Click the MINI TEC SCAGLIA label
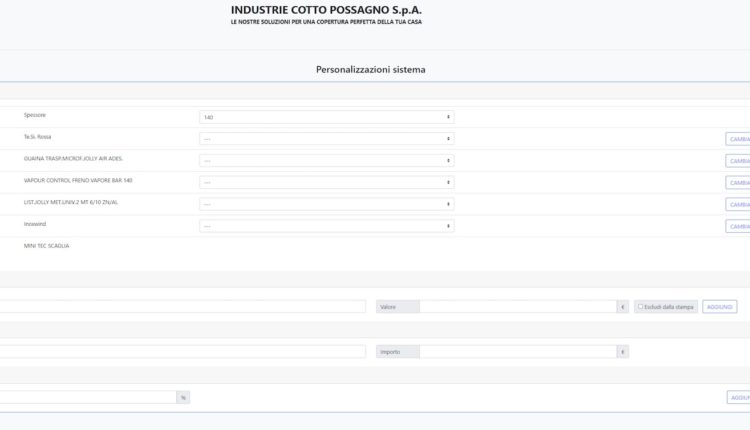The width and height of the screenshot is (750, 430). pos(46,246)
